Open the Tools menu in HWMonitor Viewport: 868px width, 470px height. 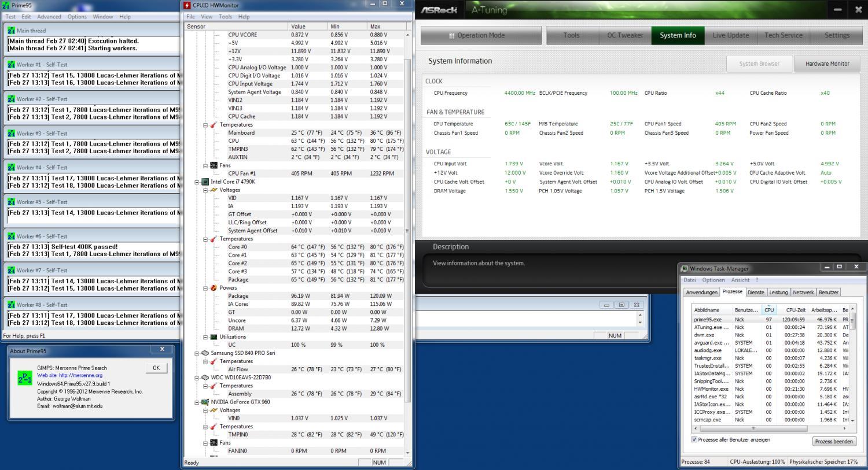pyautogui.click(x=226, y=17)
